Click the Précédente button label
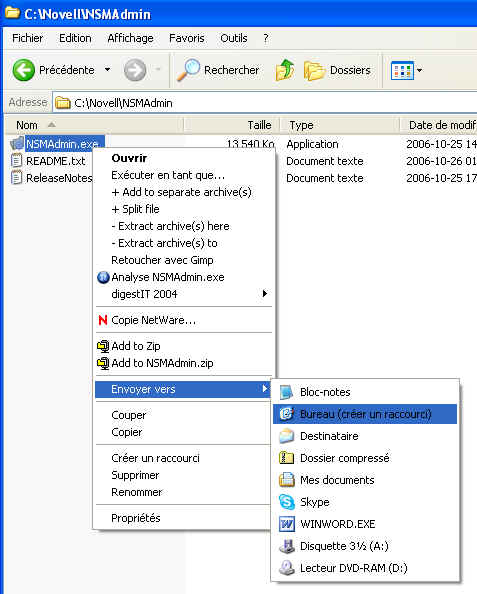This screenshot has height=594, width=477. click(67, 70)
